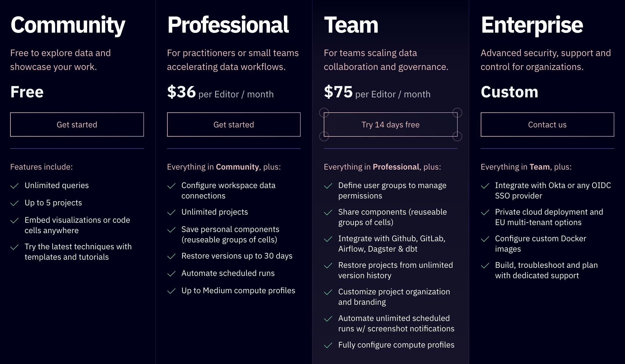Click Get started under the Community plan

tap(77, 125)
